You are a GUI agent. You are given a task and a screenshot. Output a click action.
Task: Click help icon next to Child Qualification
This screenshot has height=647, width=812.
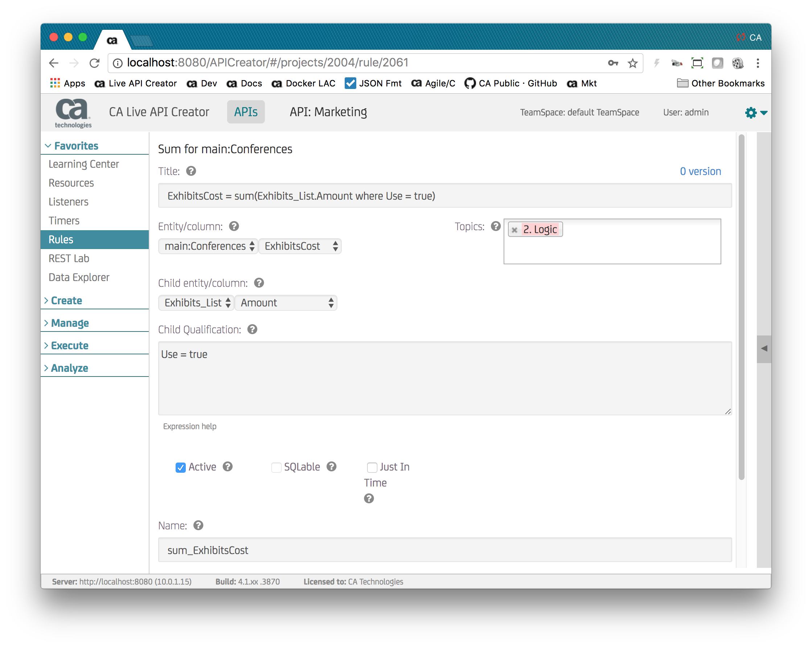tap(252, 329)
